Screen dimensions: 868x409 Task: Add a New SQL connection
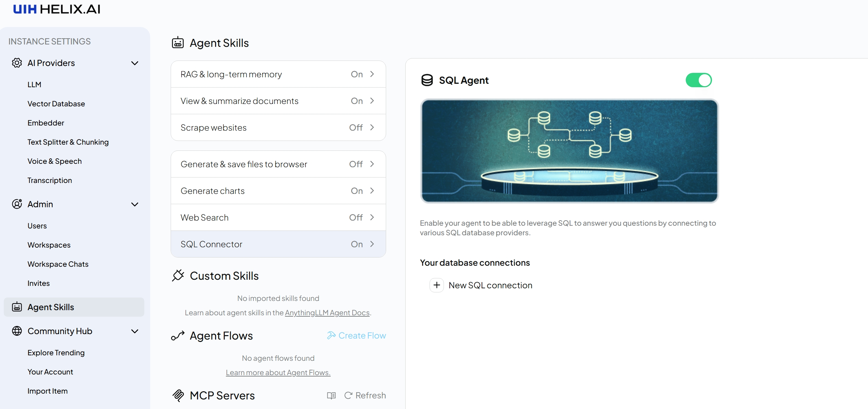481,285
